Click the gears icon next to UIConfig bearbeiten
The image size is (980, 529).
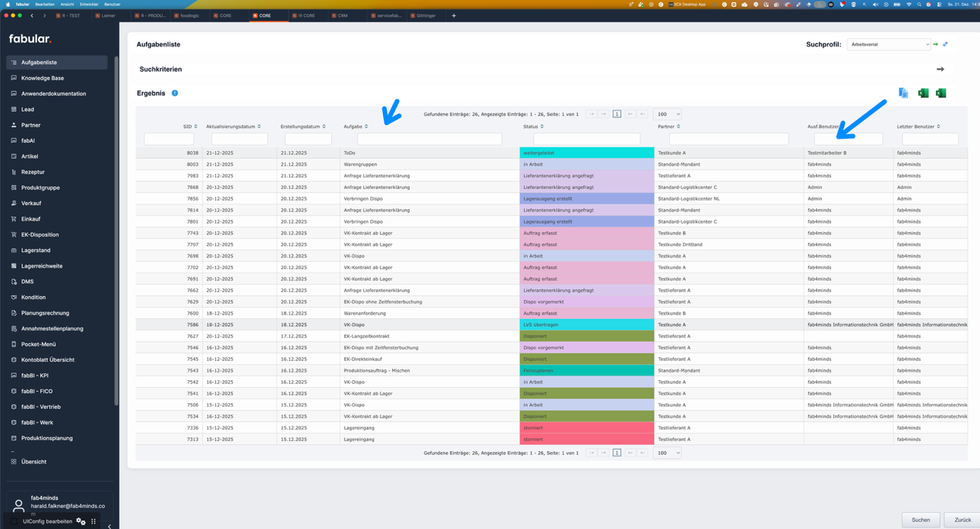81,521
